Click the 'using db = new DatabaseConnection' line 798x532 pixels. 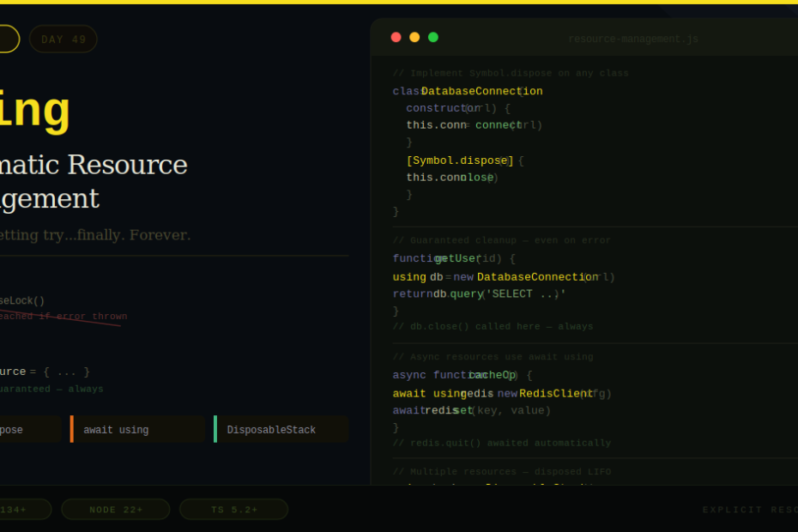pyautogui.click(x=504, y=277)
